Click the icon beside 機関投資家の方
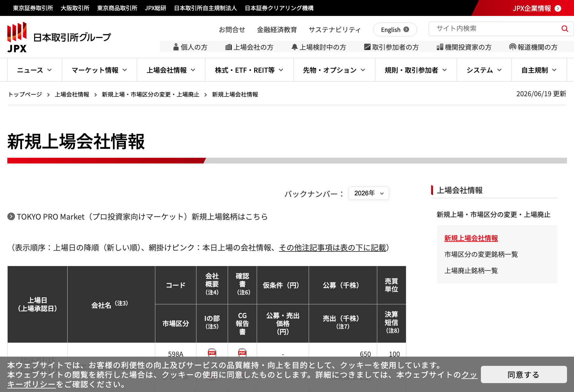574x392 pixels. [x=440, y=47]
